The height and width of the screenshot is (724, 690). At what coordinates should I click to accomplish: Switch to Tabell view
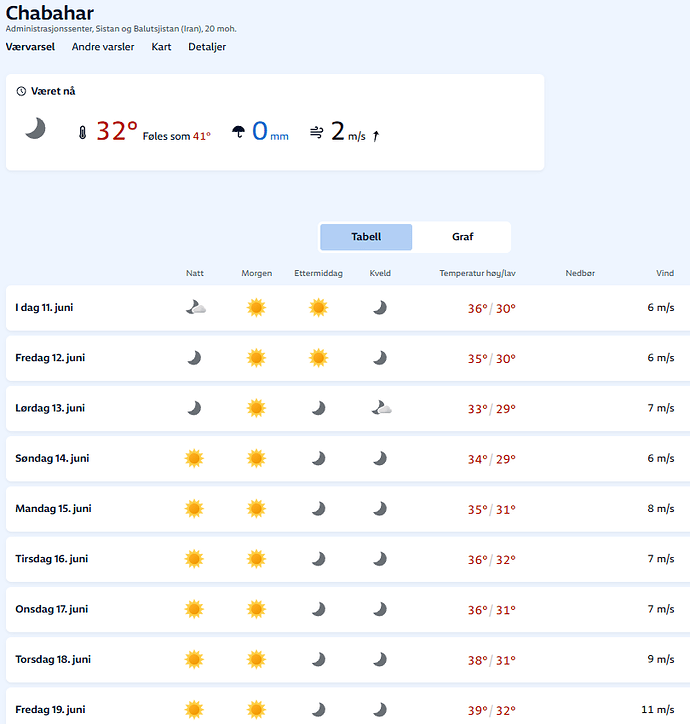pos(366,237)
